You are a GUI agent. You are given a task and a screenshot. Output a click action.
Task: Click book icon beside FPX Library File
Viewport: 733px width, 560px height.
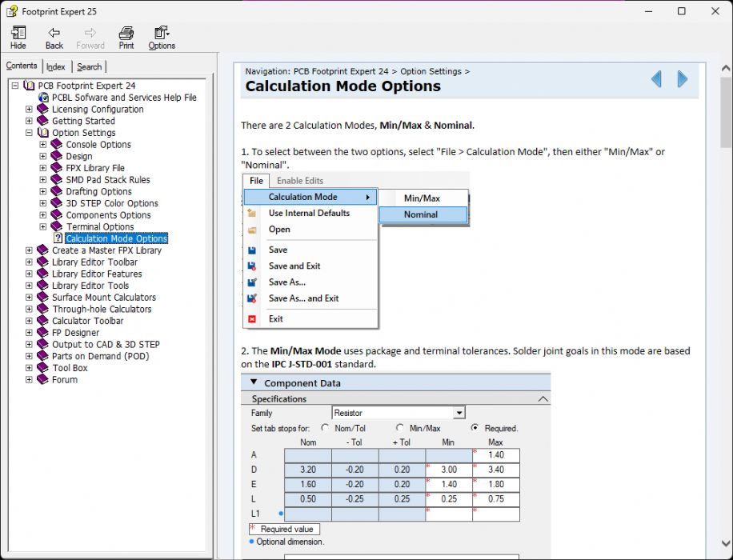click(57, 168)
